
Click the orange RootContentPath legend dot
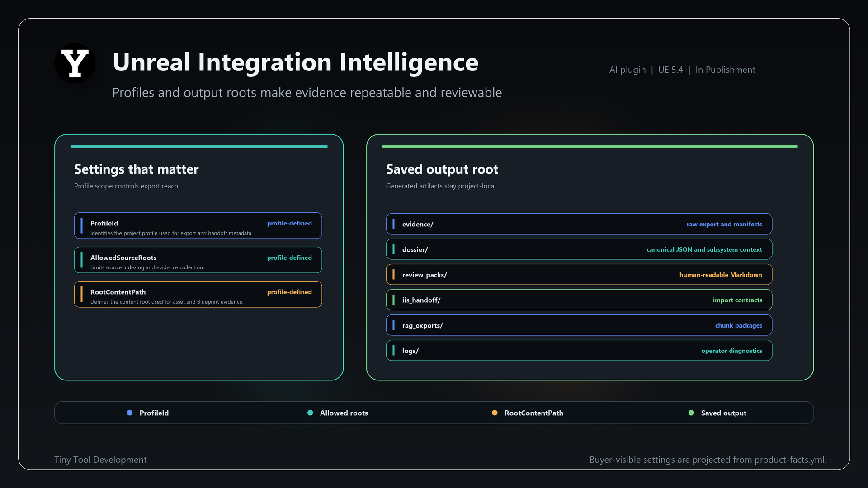pyautogui.click(x=495, y=413)
